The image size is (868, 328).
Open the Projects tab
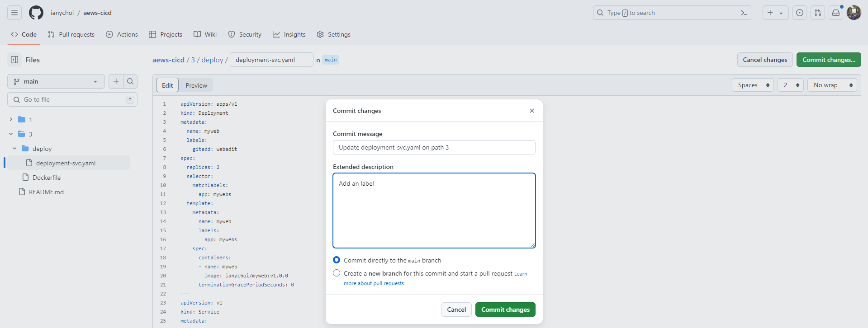[x=166, y=34]
